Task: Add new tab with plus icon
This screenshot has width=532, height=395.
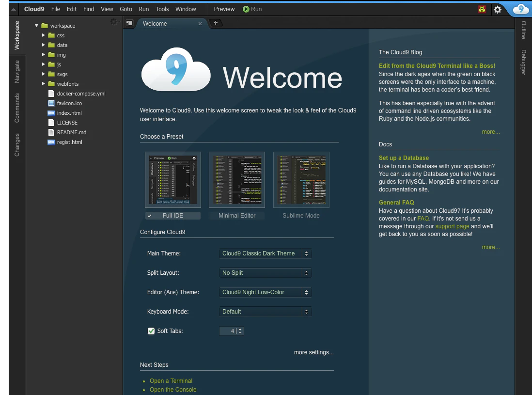Action: (x=216, y=23)
